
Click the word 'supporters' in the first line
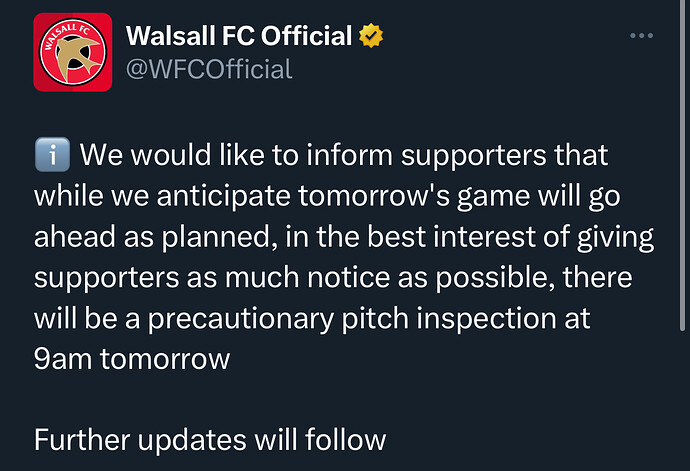[473, 157]
